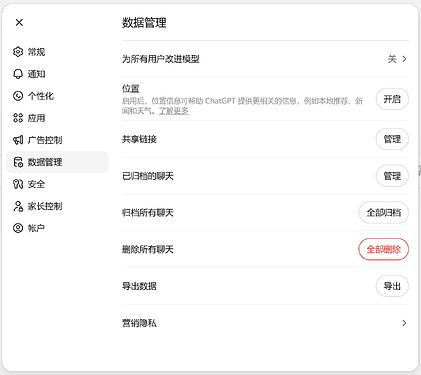Click the 数据管理 page heading
The height and width of the screenshot is (375, 421).
tap(144, 23)
